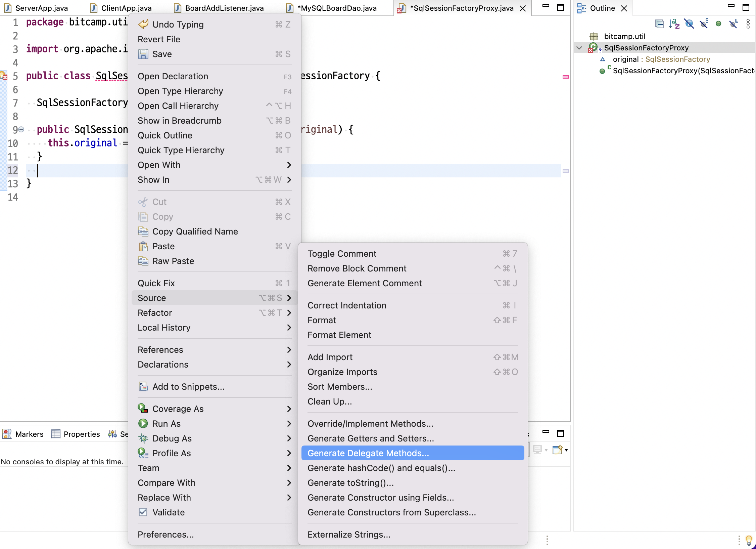The image size is (756, 549).
Task: Collapse SqlSessionFactoryProxy node in Outline
Action: pyautogui.click(x=579, y=48)
